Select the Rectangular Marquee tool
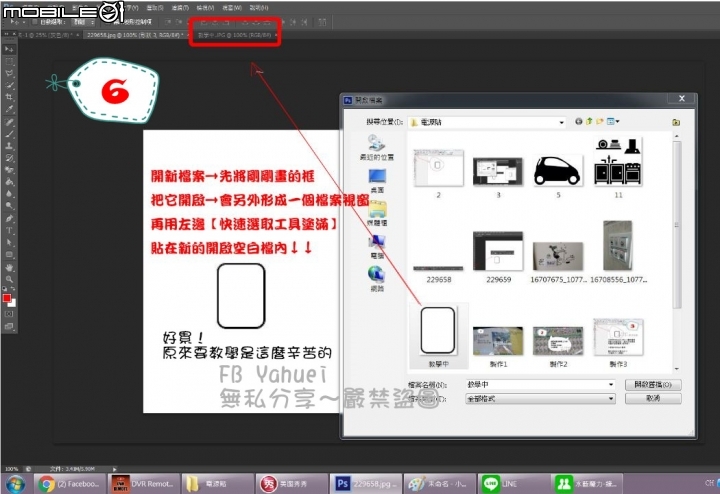The height and width of the screenshot is (494, 720). point(9,61)
